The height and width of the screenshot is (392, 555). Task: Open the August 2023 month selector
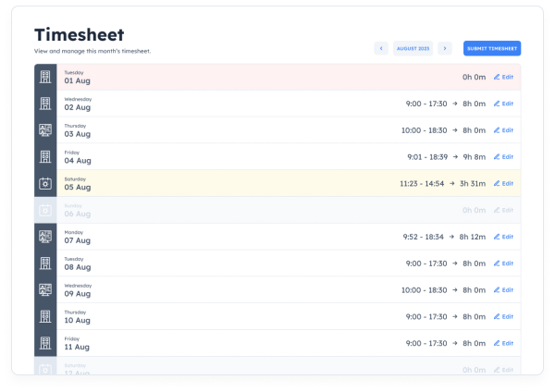(413, 48)
